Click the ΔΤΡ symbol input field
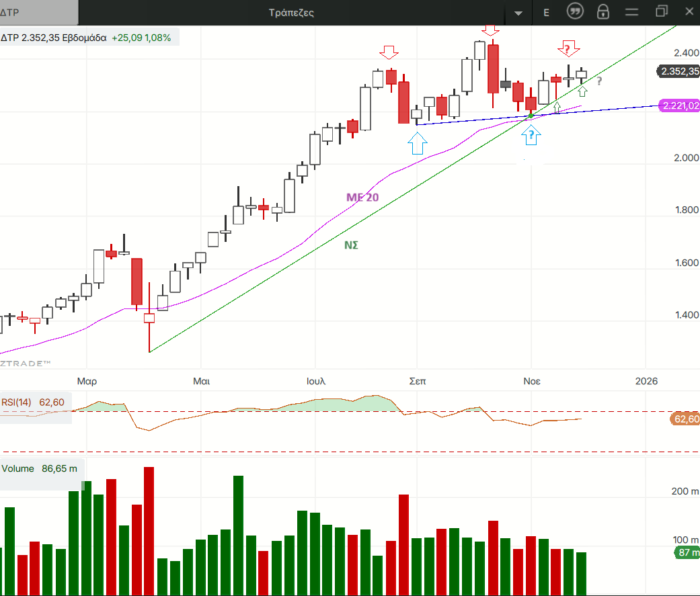This screenshot has width=700, height=596. coord(39,12)
